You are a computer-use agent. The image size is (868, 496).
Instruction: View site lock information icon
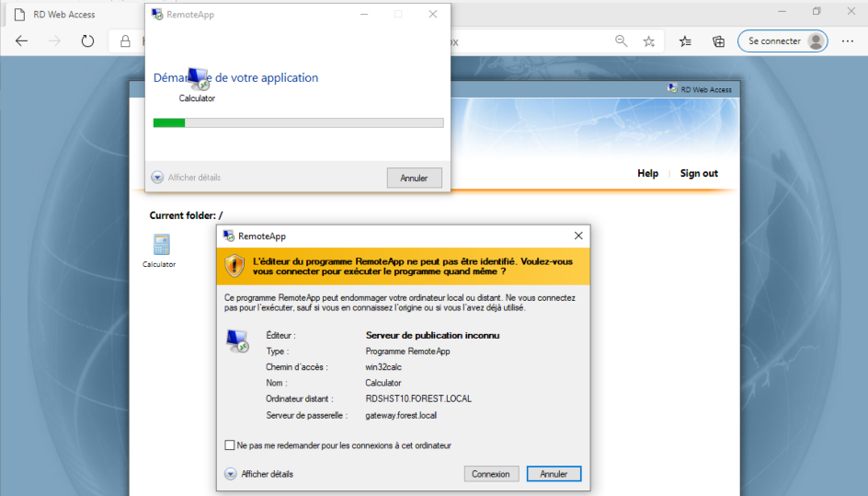coord(126,41)
